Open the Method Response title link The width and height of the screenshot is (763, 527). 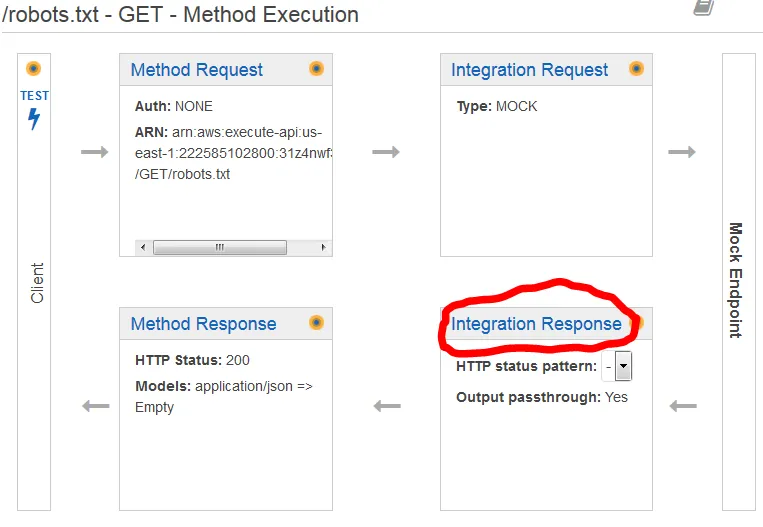(x=203, y=324)
